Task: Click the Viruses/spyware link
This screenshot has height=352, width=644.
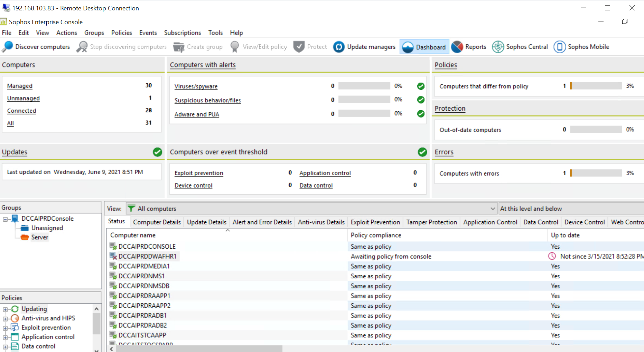Action: point(196,86)
